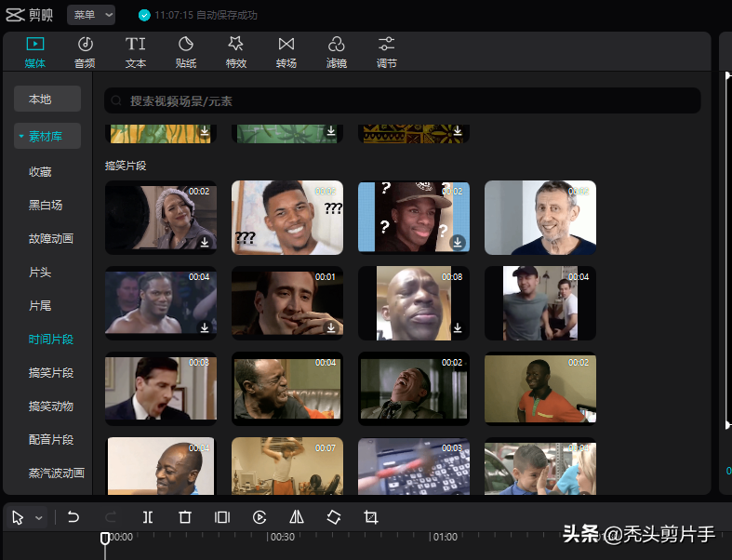The image size is (732, 560).
Task: Click the search magnifier icon
Action: 116,100
